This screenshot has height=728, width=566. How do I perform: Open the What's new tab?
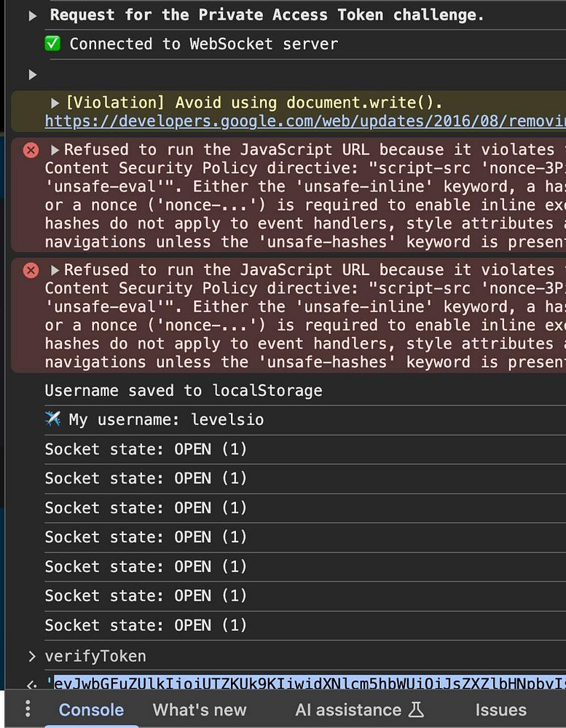tap(200, 710)
